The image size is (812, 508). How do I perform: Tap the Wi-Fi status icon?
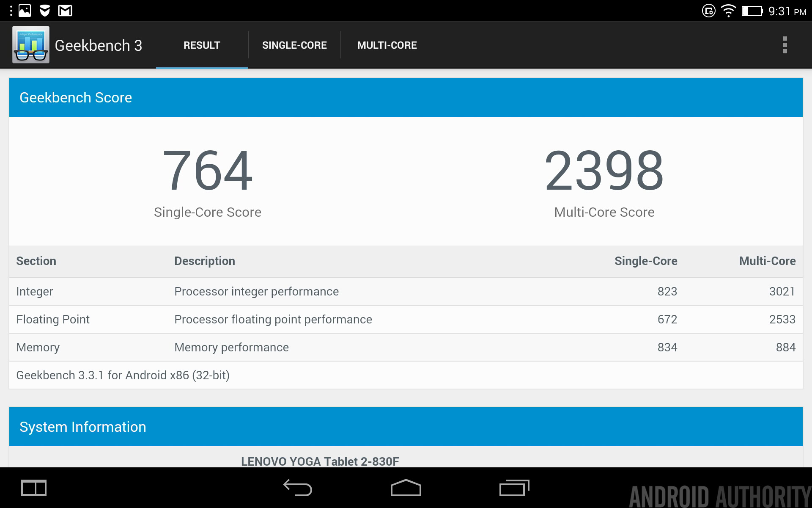coord(728,11)
